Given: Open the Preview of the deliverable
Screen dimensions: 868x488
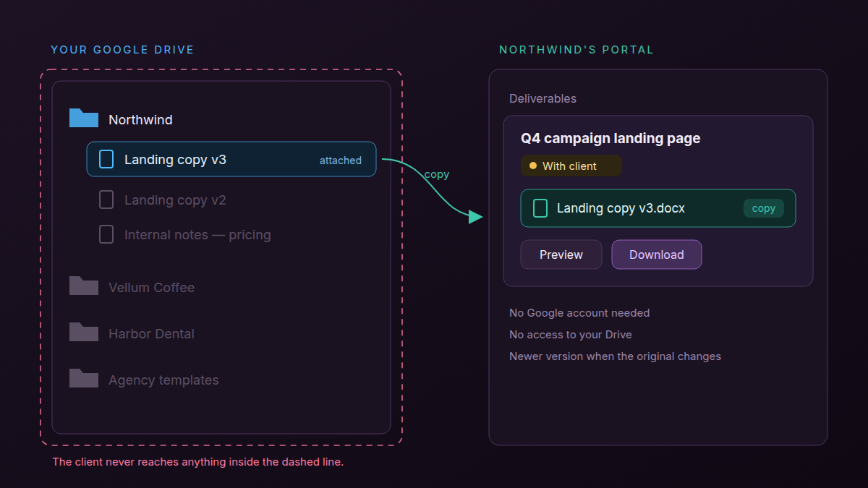Looking at the screenshot, I should point(561,254).
